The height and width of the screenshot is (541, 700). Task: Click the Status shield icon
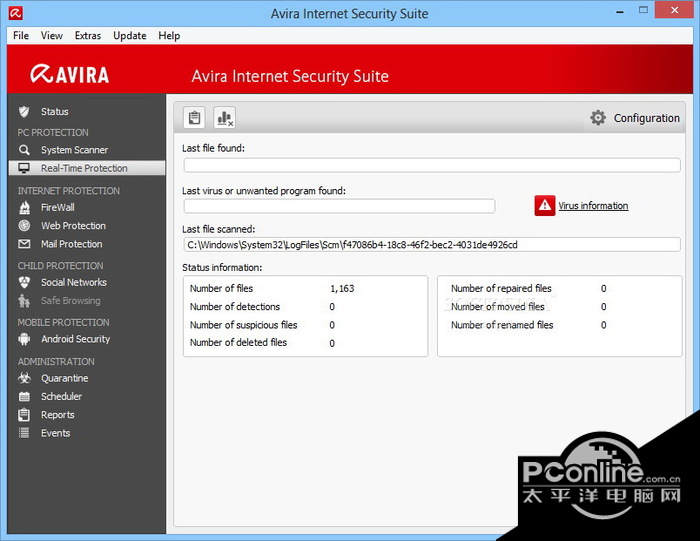pyautogui.click(x=24, y=112)
